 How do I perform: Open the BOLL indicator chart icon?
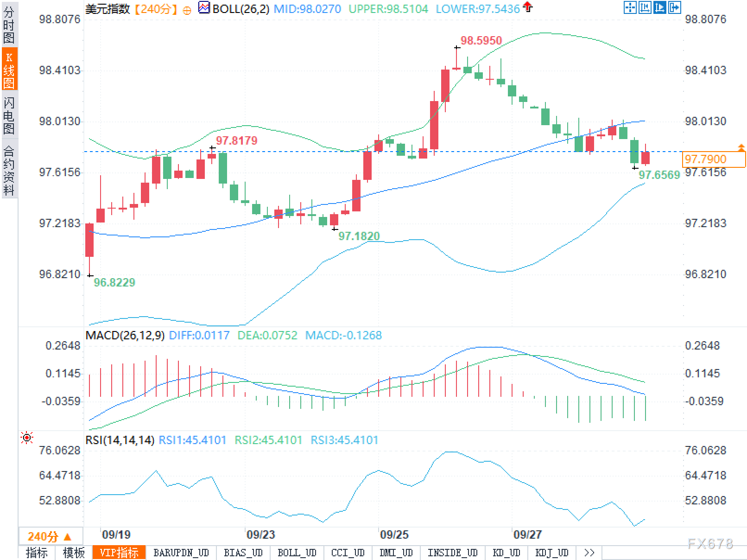204,8
